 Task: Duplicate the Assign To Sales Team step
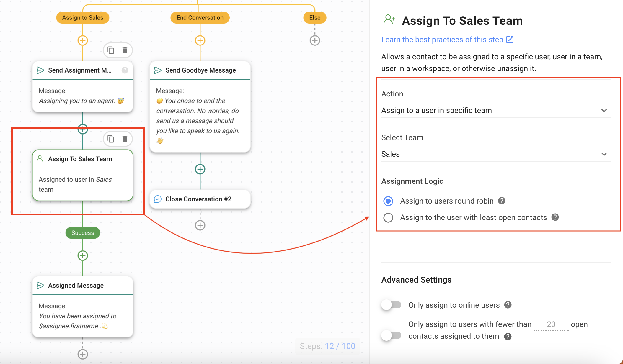coord(111,139)
